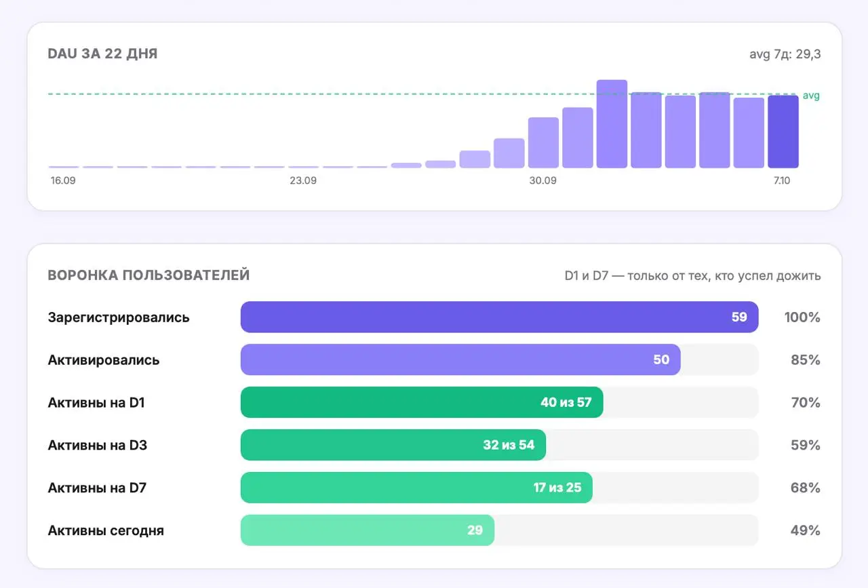Click the 85% funnel percentage
Viewport: 868px width, 588px height.
click(806, 360)
